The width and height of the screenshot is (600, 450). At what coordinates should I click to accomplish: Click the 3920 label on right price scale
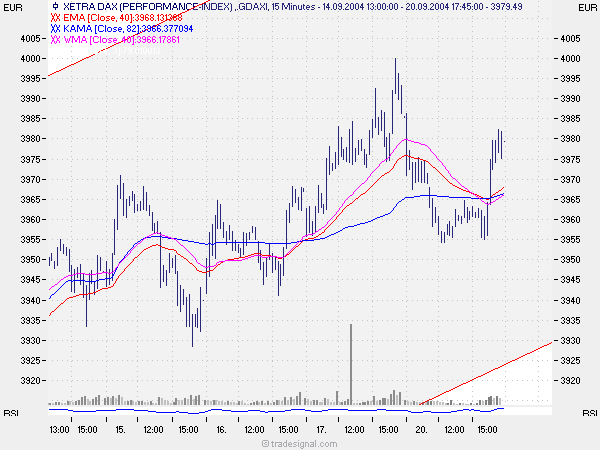(571, 380)
